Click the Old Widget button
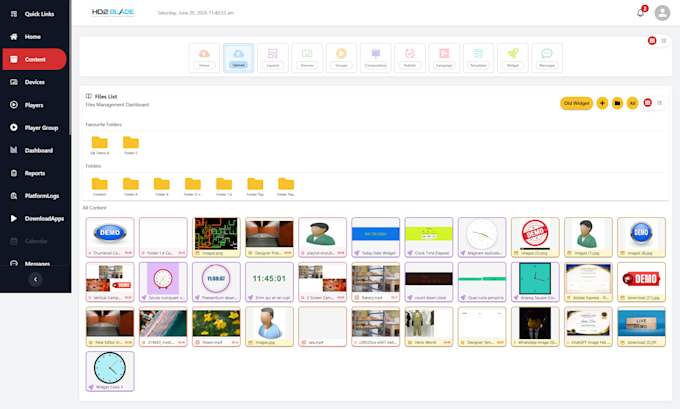680x409 pixels. 576,103
